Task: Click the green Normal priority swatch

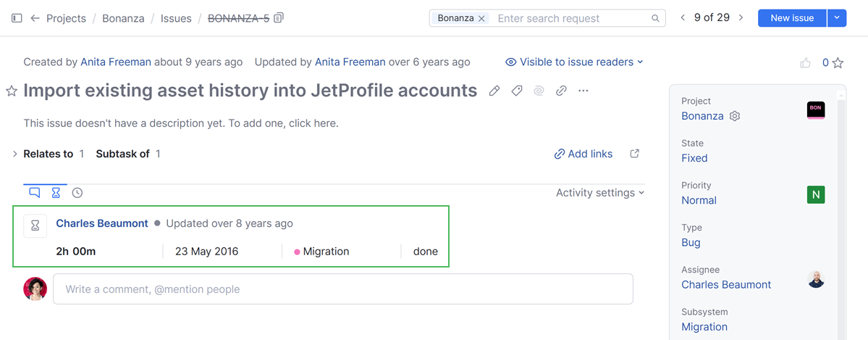Action: click(x=816, y=194)
